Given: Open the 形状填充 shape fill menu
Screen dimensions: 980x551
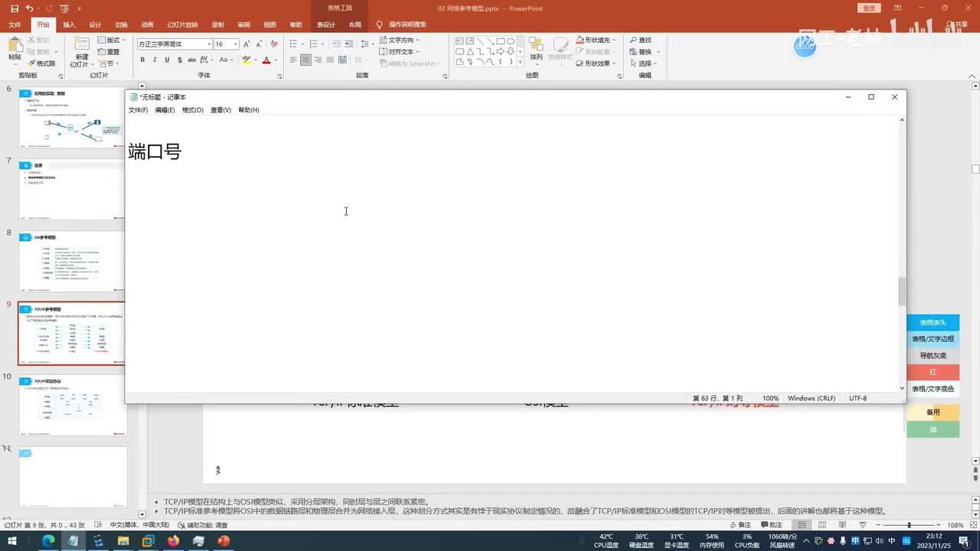Looking at the screenshot, I should [x=596, y=40].
